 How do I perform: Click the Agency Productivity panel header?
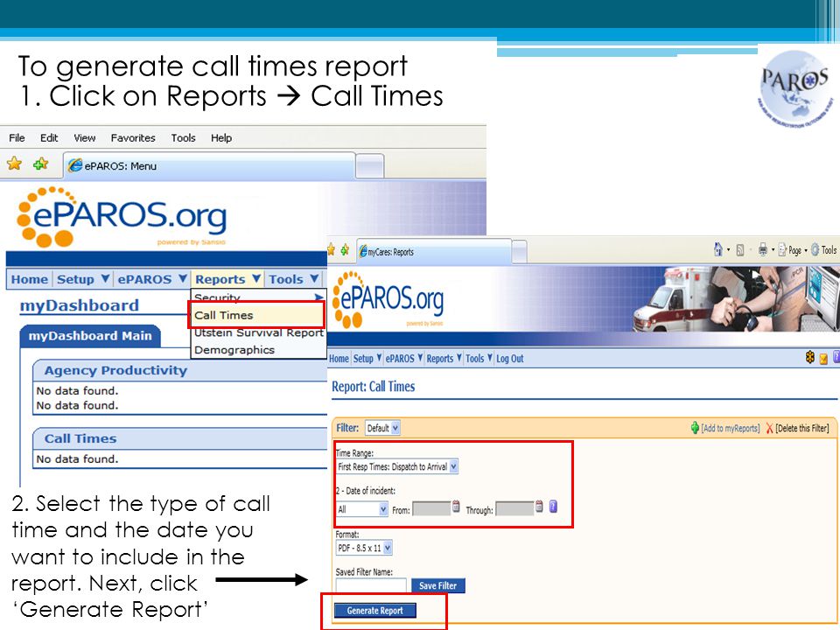click(x=180, y=370)
